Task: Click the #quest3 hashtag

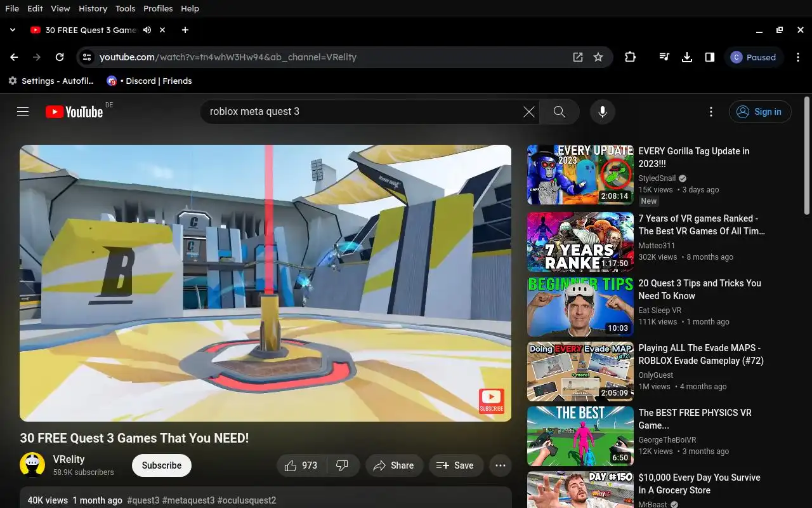Action: (x=143, y=500)
